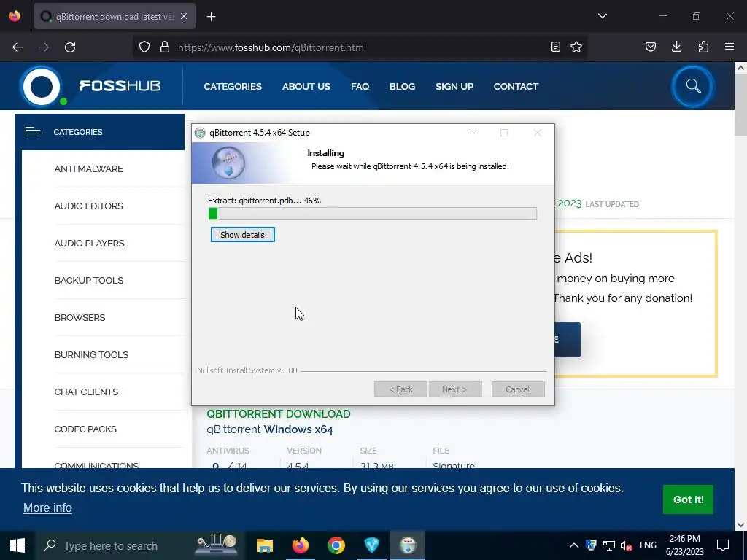The height and width of the screenshot is (560, 747).
Task: List all tabs dropdown arrow
Action: pyautogui.click(x=602, y=16)
